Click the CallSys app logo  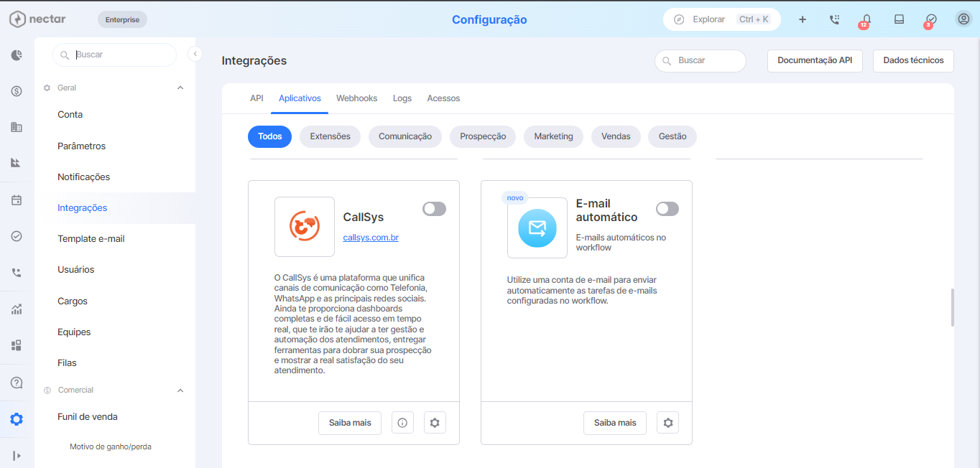click(x=305, y=227)
